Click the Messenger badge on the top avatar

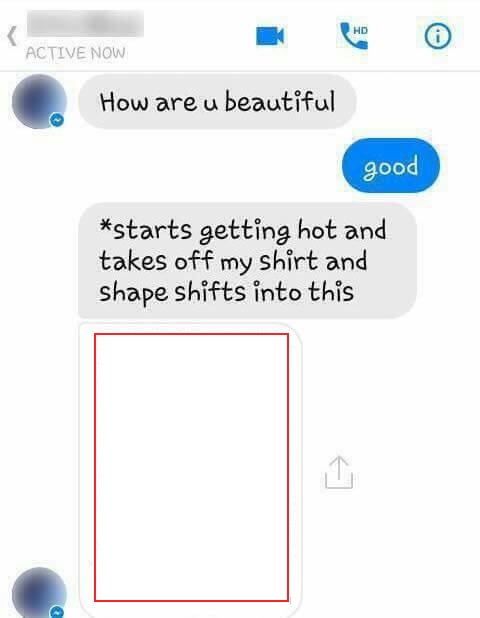[x=57, y=119]
